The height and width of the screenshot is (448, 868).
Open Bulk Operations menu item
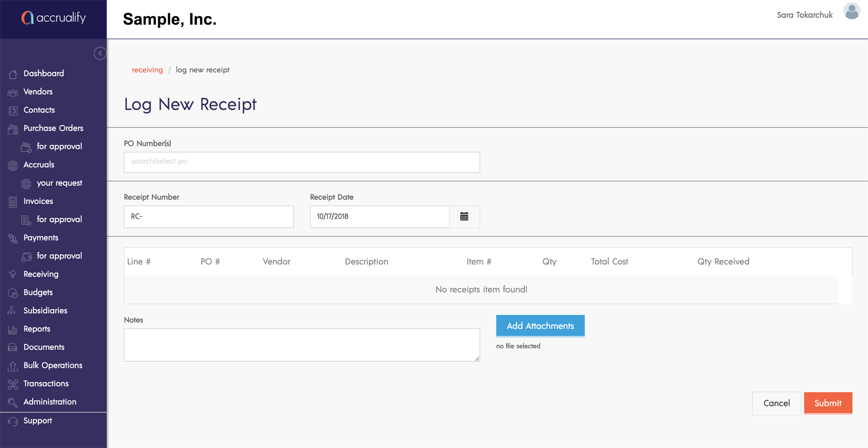(x=53, y=365)
